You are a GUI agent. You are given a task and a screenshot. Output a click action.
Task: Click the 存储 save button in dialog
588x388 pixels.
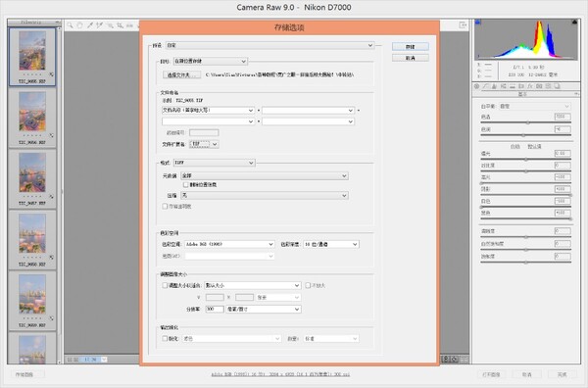point(411,46)
